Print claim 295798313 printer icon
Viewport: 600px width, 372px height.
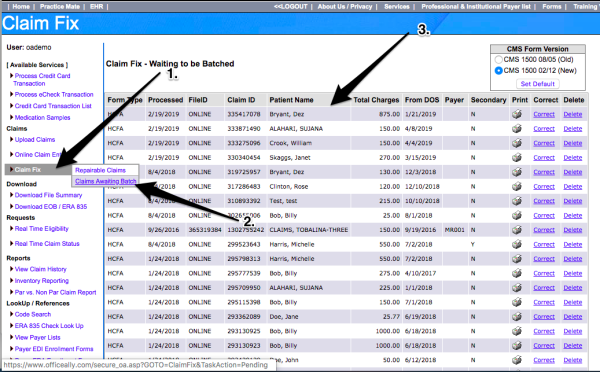[x=517, y=259]
